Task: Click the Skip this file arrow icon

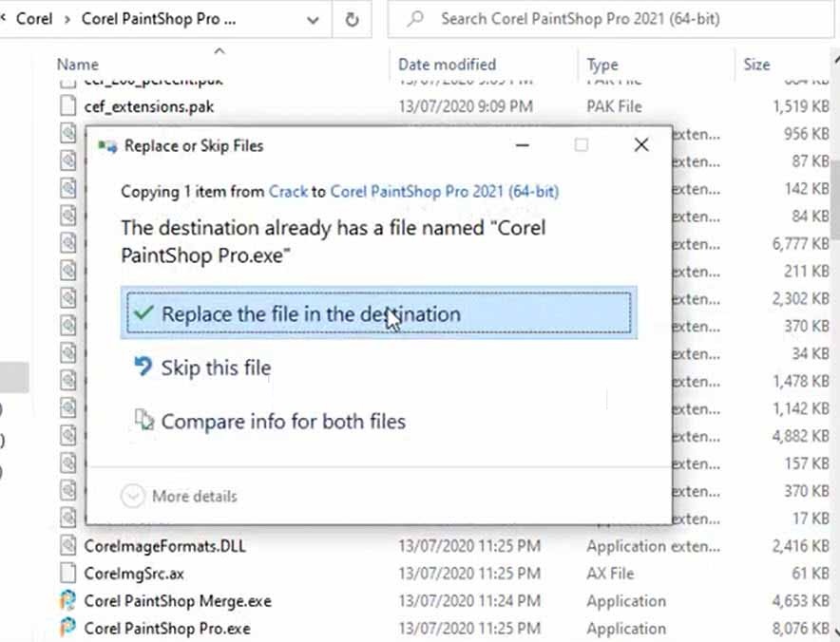Action: [144, 368]
